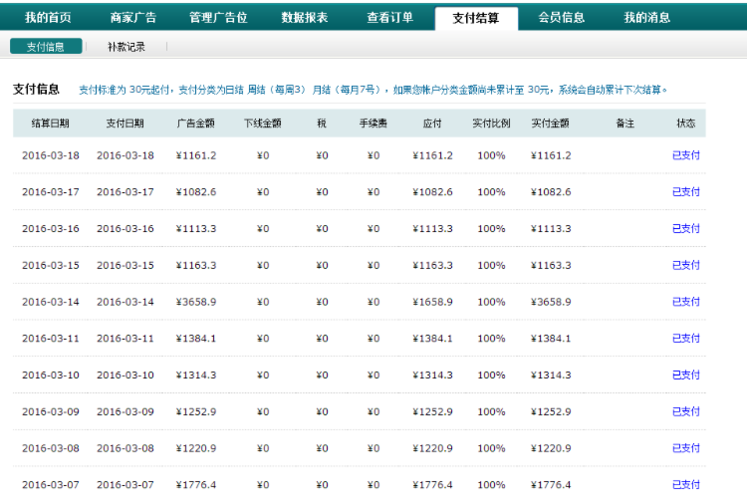This screenshot has width=747, height=500.
Task: Click 应付 value ¥1113.3
Action: click(x=433, y=229)
